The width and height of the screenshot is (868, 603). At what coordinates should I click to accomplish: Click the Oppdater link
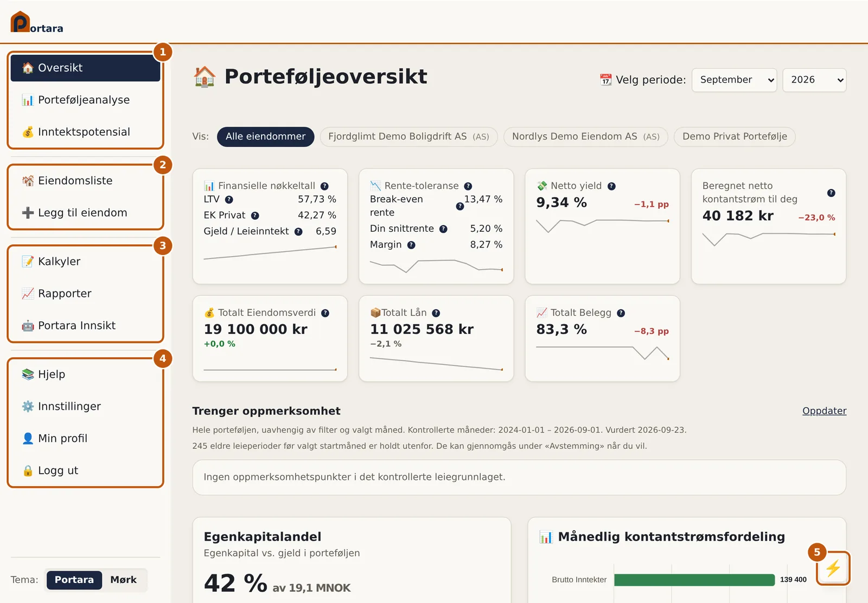824,411
